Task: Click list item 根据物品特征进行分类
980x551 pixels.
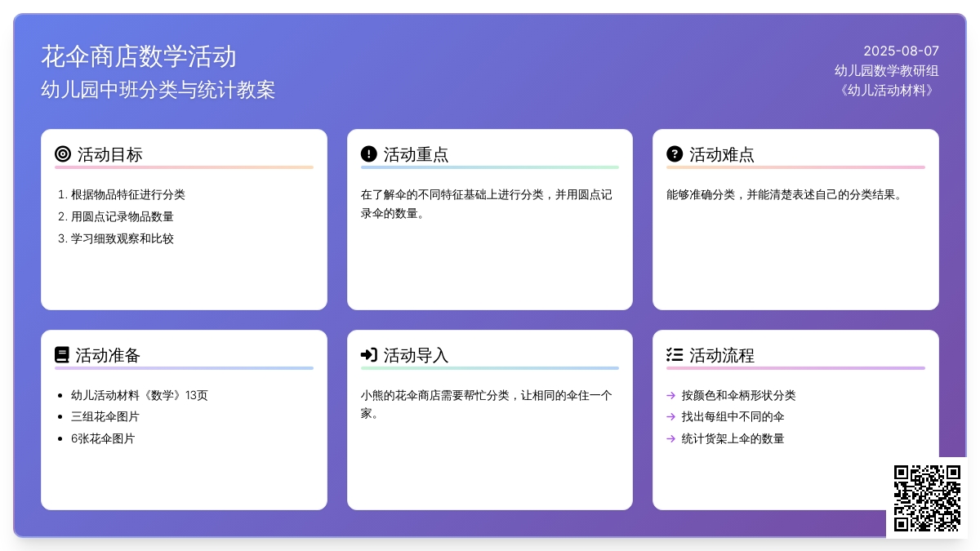Action: [x=128, y=194]
